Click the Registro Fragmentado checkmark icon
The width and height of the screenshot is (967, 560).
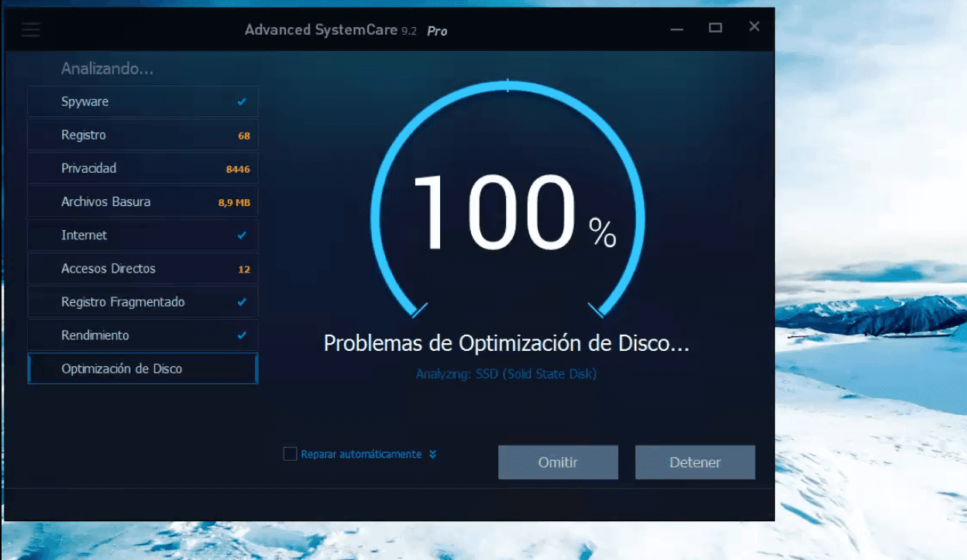pos(243,302)
